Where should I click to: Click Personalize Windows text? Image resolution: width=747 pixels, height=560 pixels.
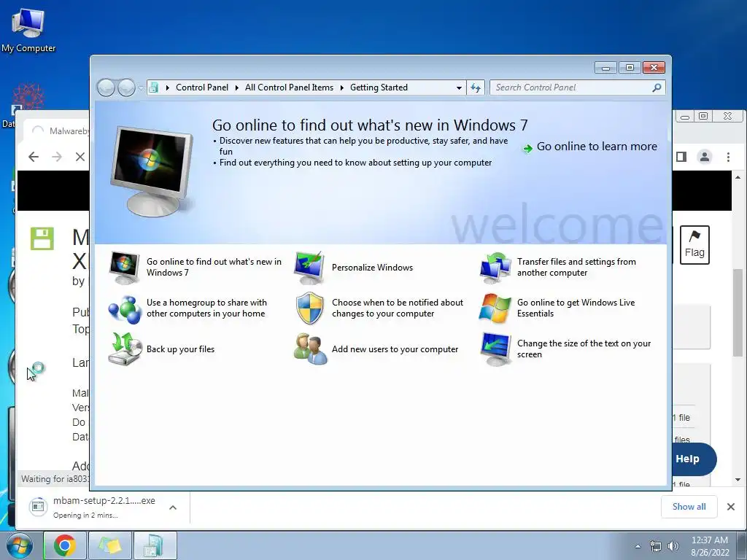pyautogui.click(x=372, y=268)
